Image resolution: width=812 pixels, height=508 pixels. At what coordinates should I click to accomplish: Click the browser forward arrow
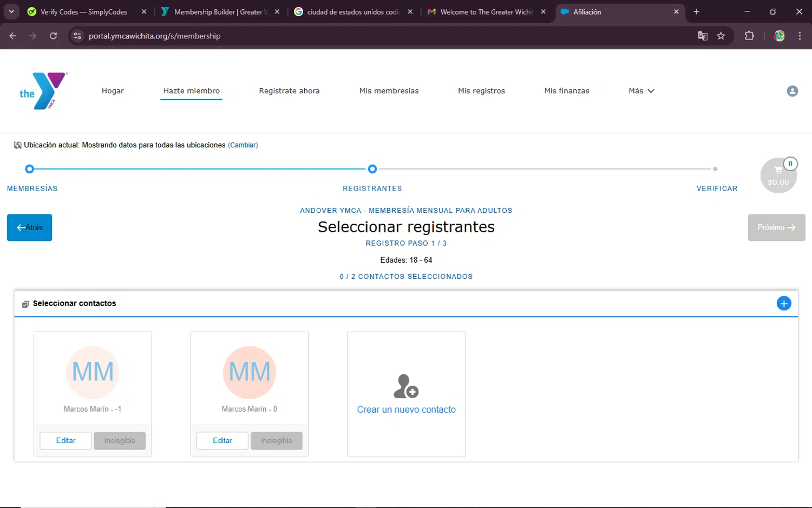click(x=33, y=36)
